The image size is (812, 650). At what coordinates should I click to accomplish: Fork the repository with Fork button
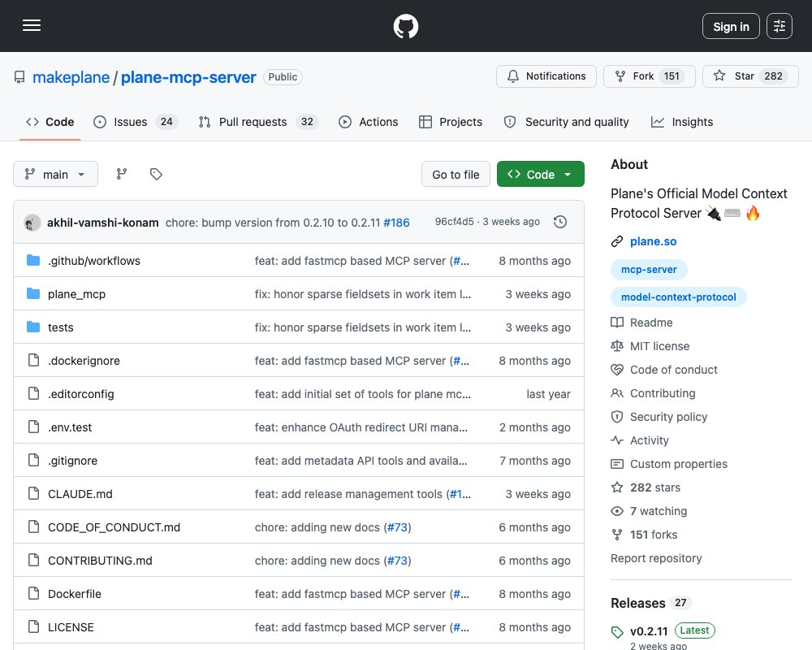(650, 76)
